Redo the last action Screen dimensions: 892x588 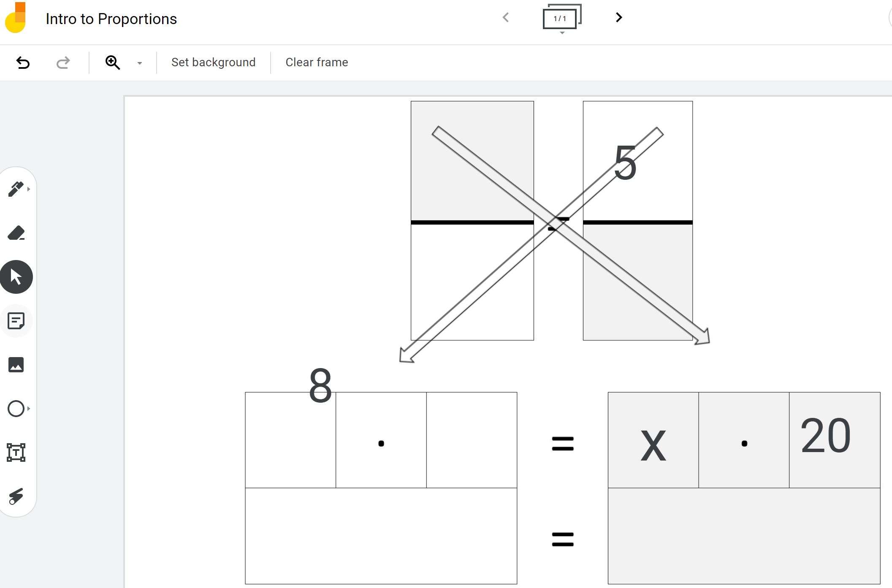62,62
